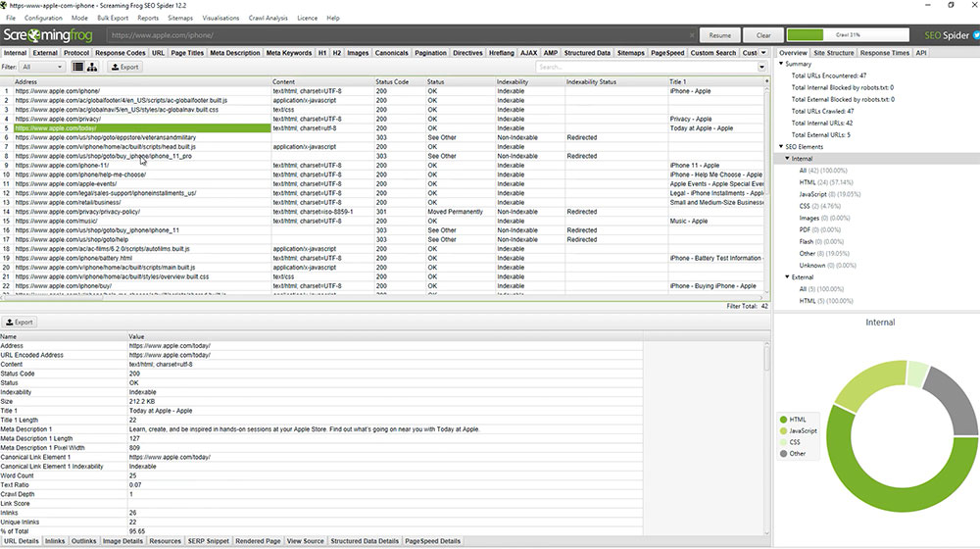Switch to the Response Codes tab
980x549 pixels.
120,53
